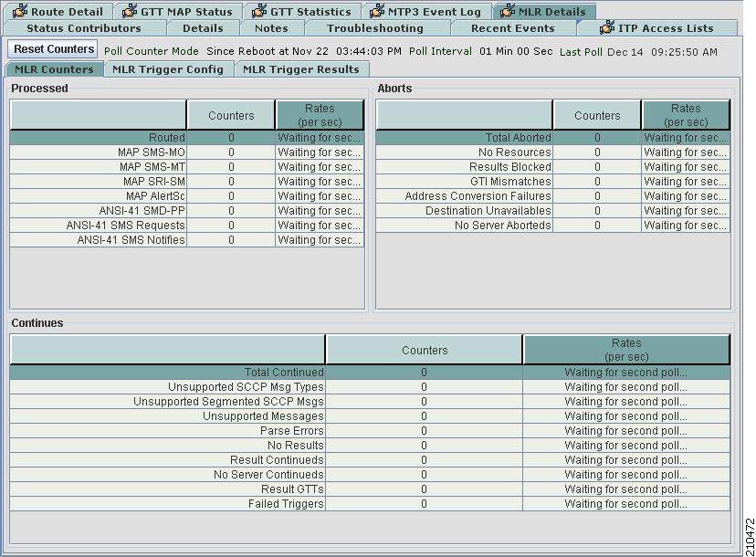
Task: Select the Unsupported Messages row
Action: click(370, 416)
